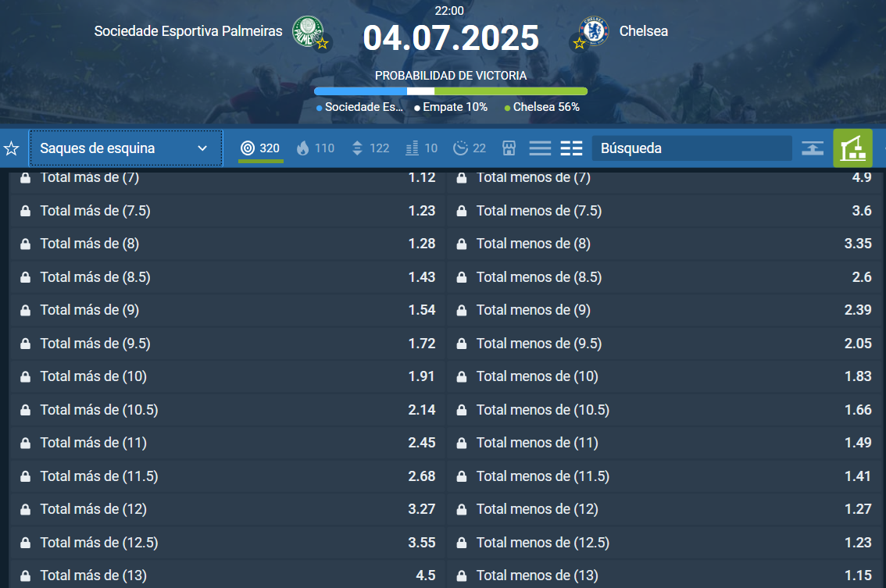The height and width of the screenshot is (588, 886).
Task: Switch to two-column grid view
Action: [571, 148]
